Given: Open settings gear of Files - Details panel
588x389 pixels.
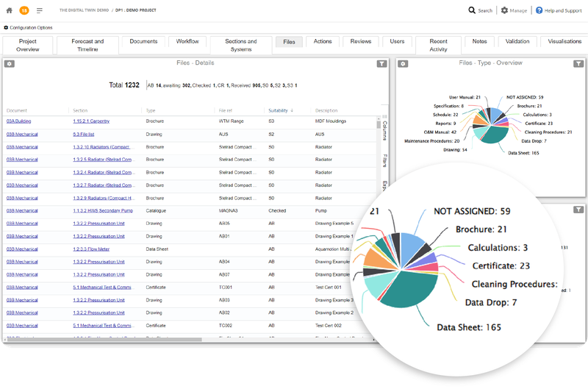Looking at the screenshot, I should 10,64.
